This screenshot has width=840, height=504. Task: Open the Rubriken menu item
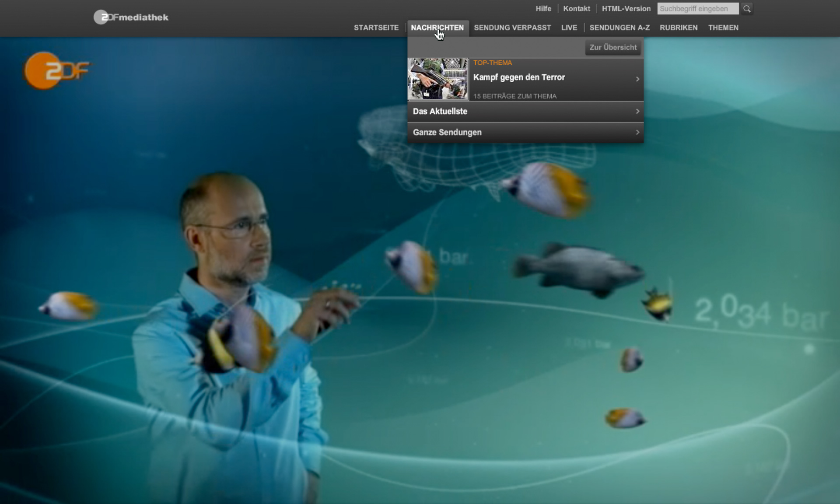tap(679, 28)
